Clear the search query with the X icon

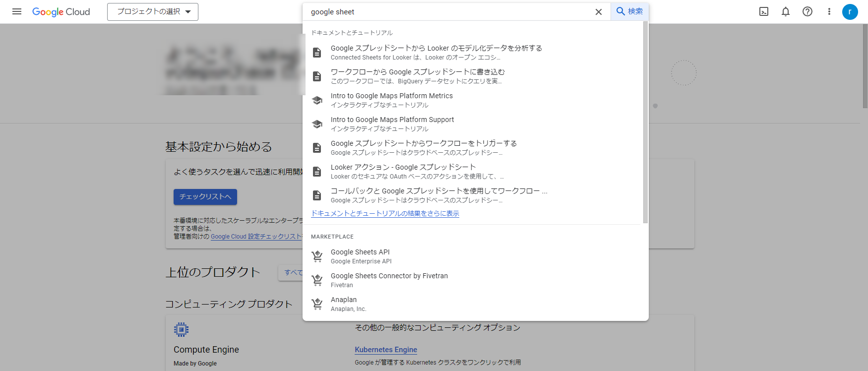599,12
